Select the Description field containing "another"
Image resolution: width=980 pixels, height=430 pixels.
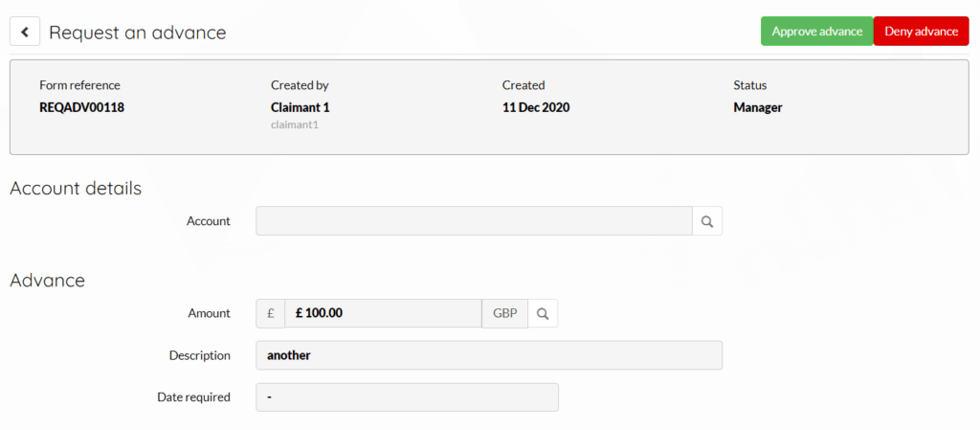[489, 355]
